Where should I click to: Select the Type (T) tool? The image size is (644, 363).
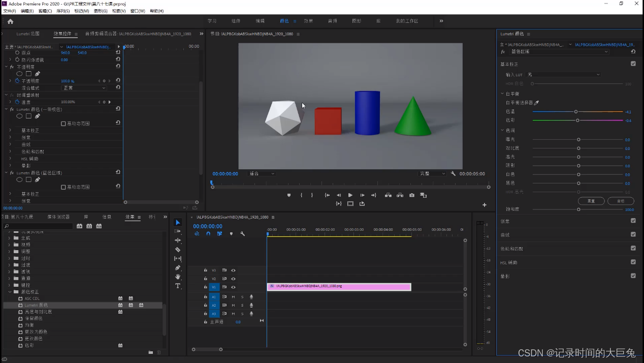178,286
